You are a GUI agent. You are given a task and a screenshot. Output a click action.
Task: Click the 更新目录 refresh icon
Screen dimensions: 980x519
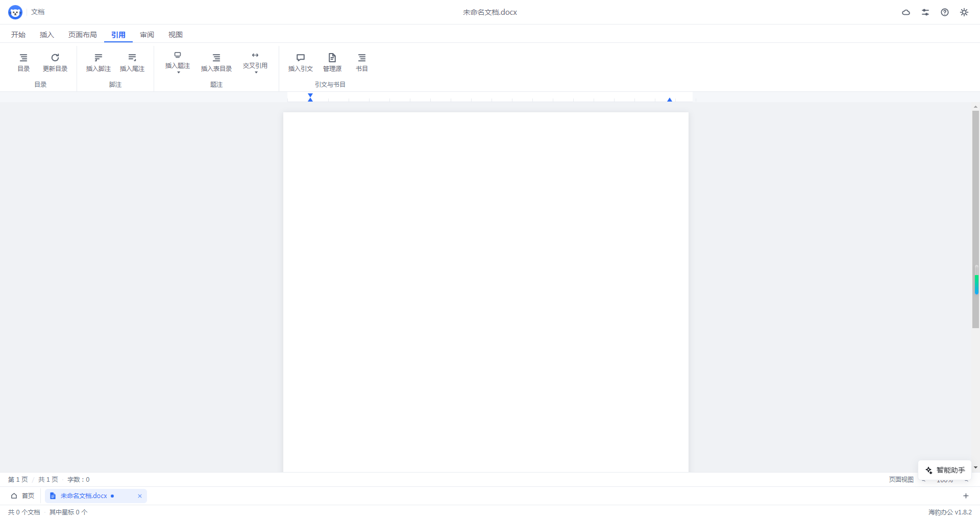55,58
